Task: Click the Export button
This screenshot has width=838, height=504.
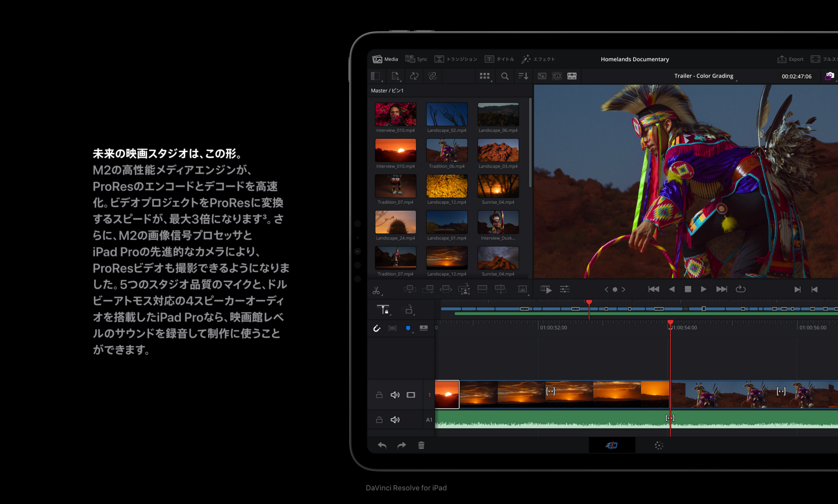Action: (790, 59)
